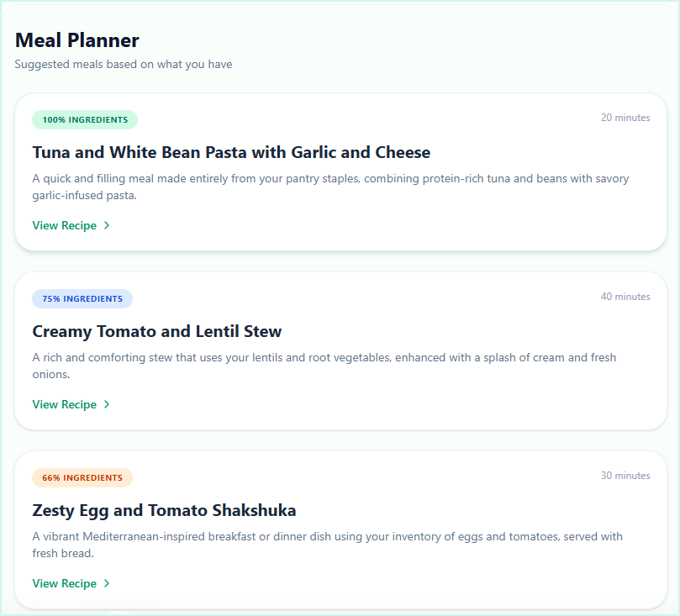Click the 'Suggested meals based on what you have' subtitle

coord(123,64)
